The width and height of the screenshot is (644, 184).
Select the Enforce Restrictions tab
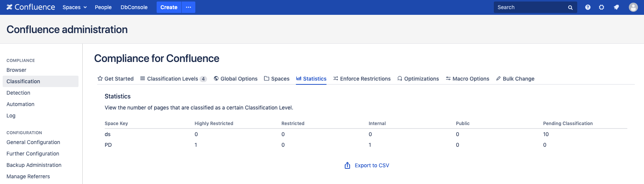(362, 79)
